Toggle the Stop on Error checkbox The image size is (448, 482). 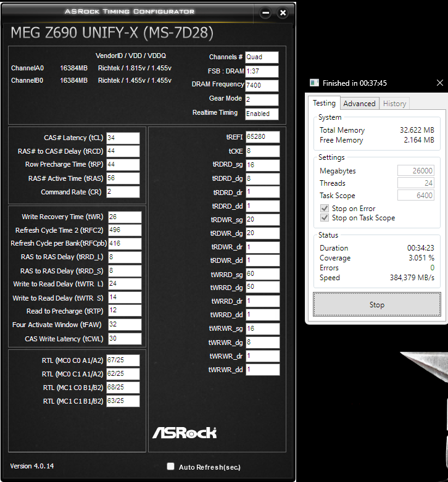pyautogui.click(x=325, y=208)
